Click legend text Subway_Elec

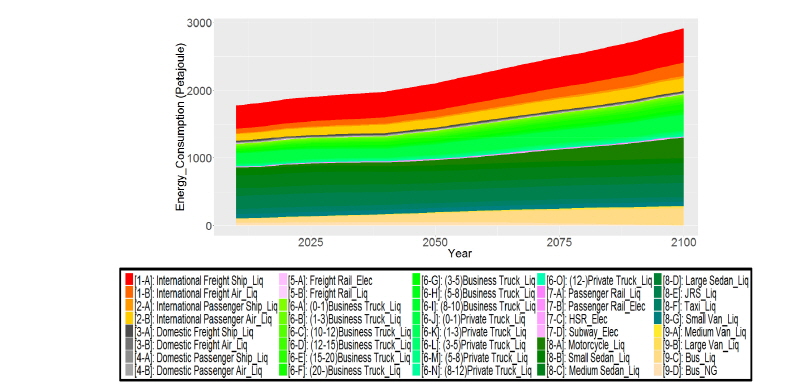593,331
